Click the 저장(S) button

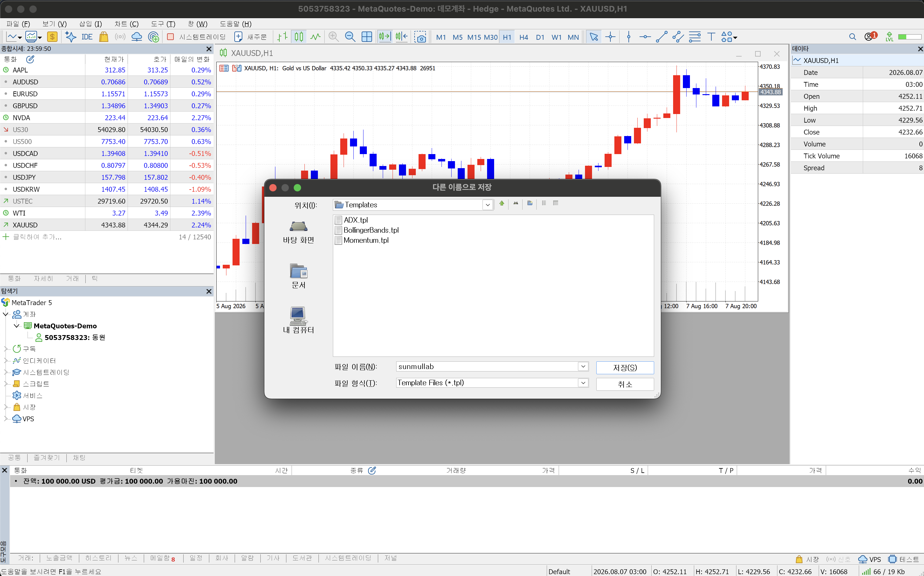625,367
